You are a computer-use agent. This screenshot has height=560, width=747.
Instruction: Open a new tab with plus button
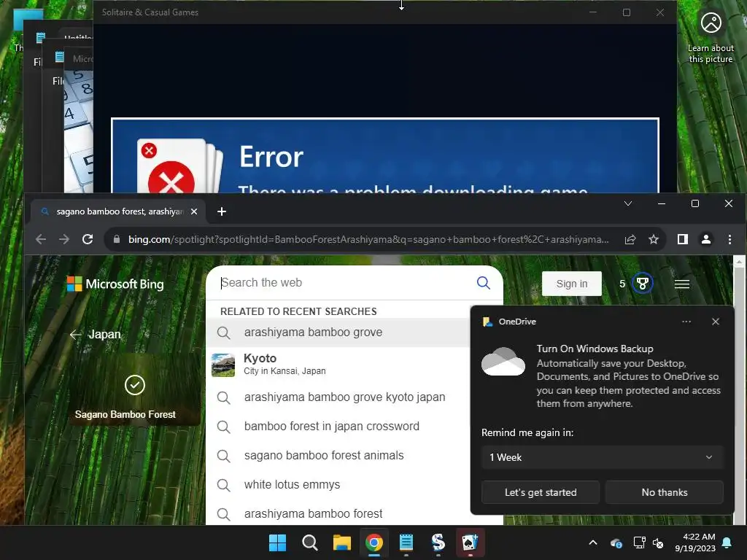222,211
